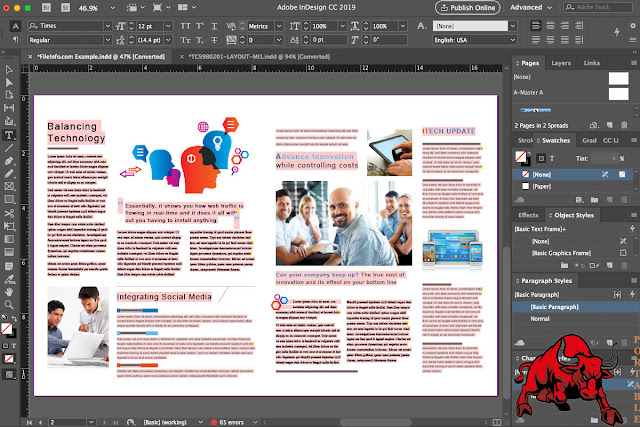
Task: Open Adobe Bridge via Br icon
Action: pos(46,7)
